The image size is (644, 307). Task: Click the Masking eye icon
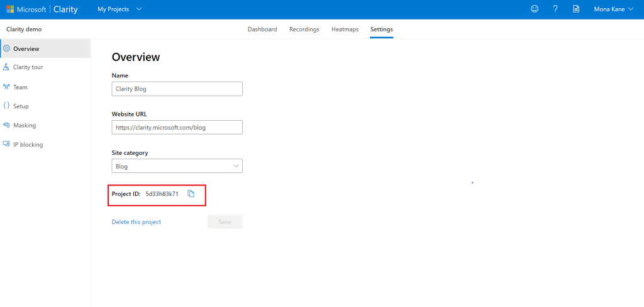click(6, 125)
